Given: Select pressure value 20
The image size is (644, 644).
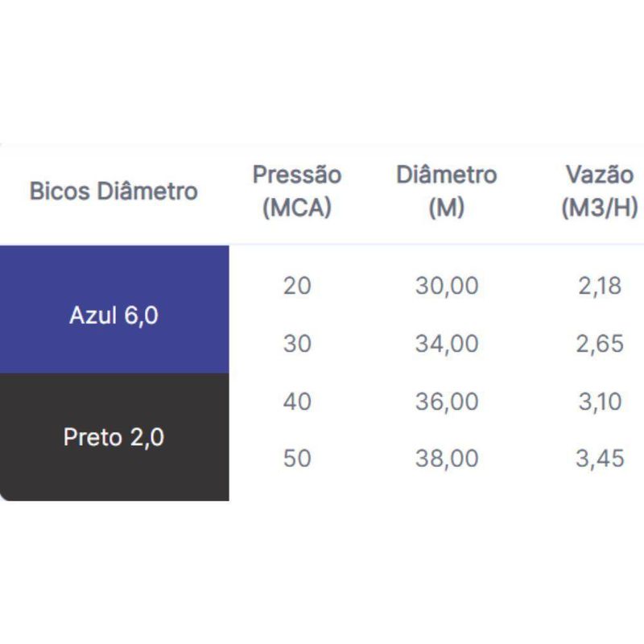Looking at the screenshot, I should (297, 286).
